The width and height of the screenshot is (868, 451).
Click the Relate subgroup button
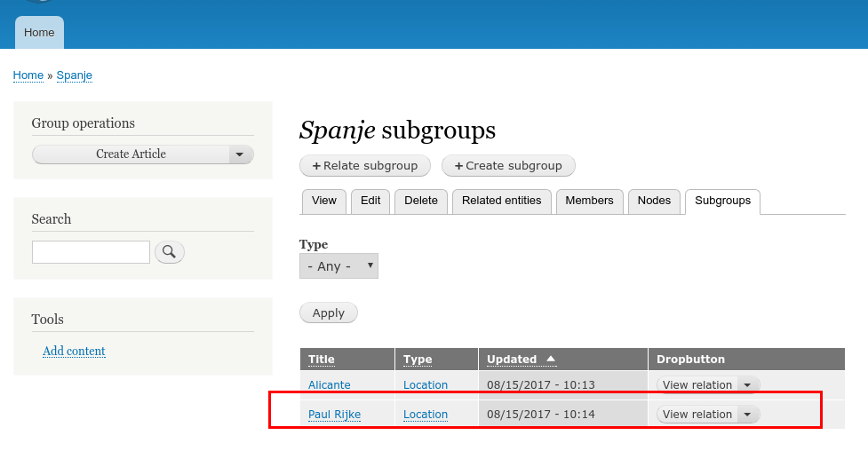point(365,165)
